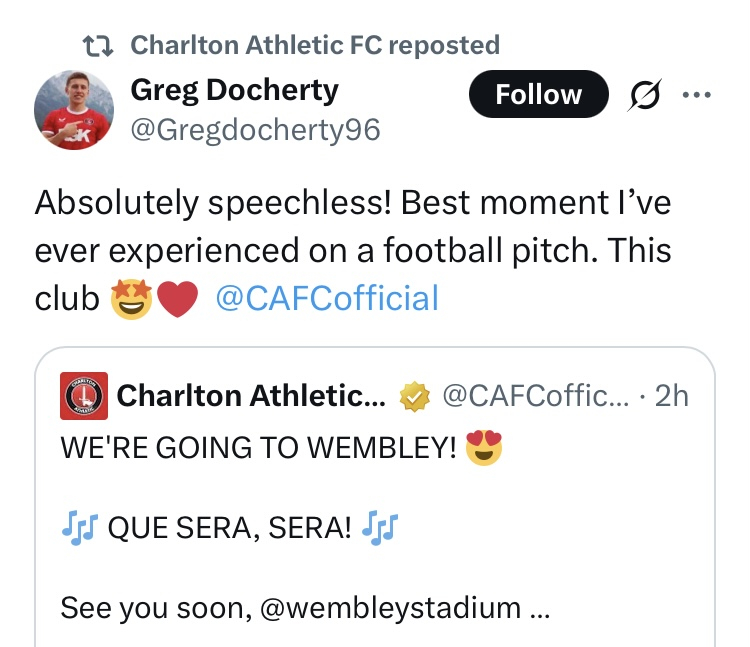Click the @Gregdocherty96 handle
750x647 pixels.
point(256,130)
